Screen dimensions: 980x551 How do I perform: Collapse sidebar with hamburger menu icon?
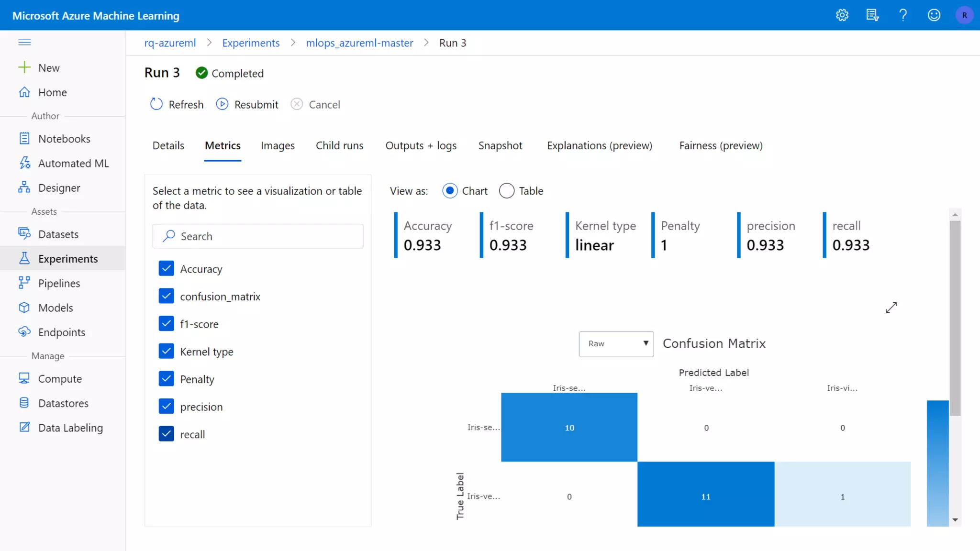[24, 43]
